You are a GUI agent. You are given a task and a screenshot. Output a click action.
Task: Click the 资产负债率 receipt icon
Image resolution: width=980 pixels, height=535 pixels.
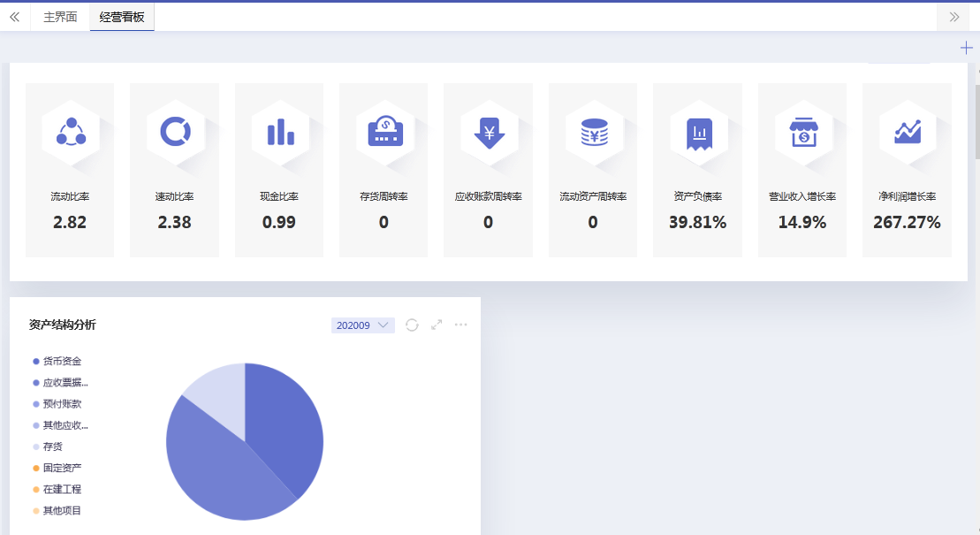(x=698, y=133)
